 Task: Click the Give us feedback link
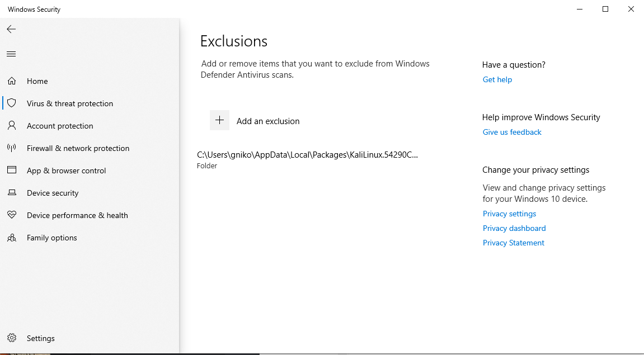[512, 132]
